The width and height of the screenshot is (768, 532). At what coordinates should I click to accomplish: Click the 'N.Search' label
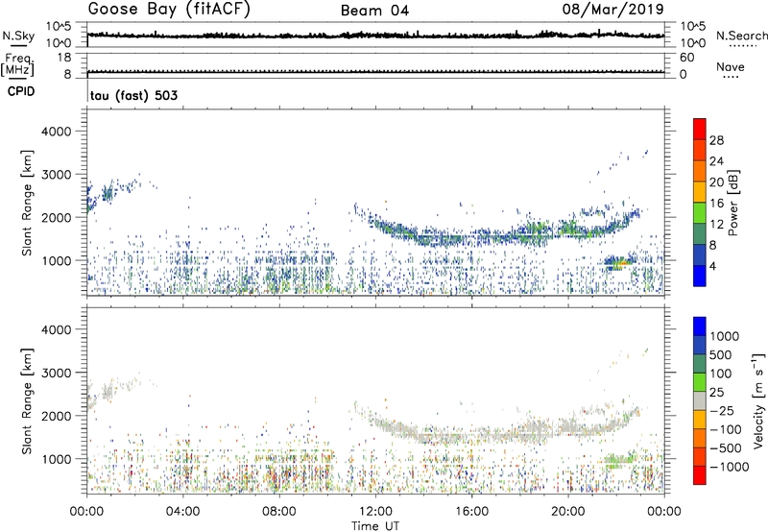pos(741,36)
